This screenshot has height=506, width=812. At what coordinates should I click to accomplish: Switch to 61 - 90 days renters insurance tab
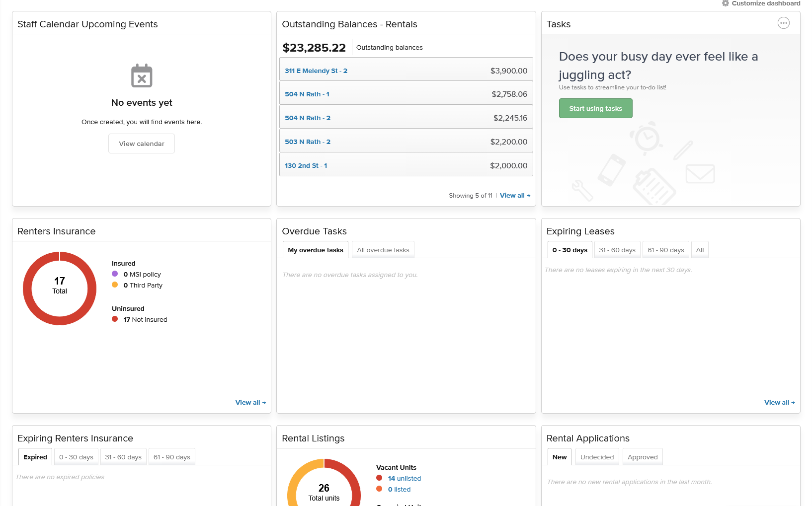tap(171, 457)
